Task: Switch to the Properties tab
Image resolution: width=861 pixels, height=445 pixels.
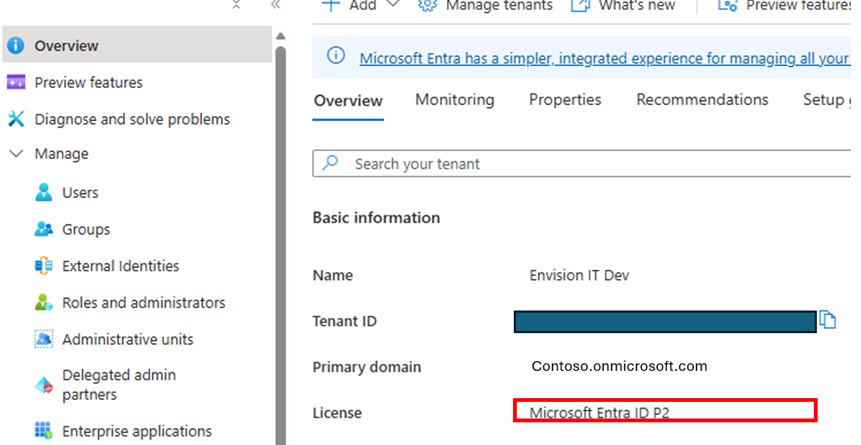Action: (565, 99)
